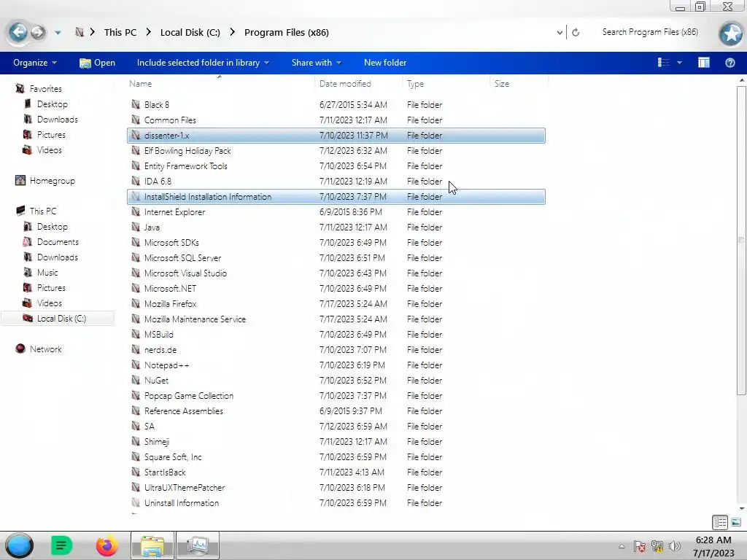The width and height of the screenshot is (747, 560).
Task: Select the Internet Explorer folder icon
Action: (136, 211)
